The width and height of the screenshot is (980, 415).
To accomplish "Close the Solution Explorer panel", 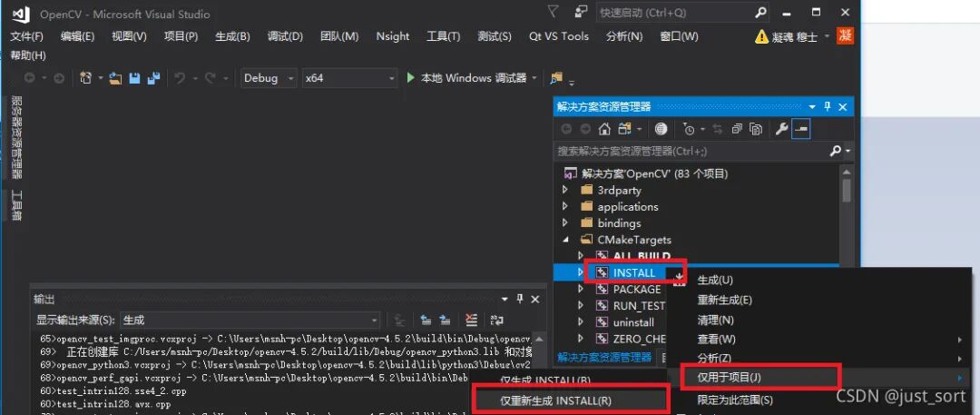I will pyautogui.click(x=842, y=107).
